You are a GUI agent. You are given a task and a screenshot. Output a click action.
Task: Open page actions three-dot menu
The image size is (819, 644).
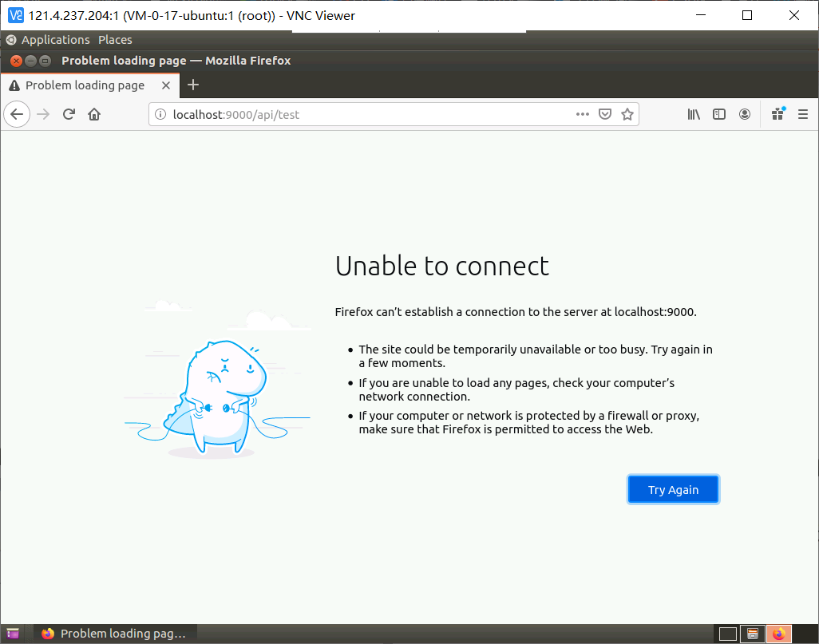(583, 114)
